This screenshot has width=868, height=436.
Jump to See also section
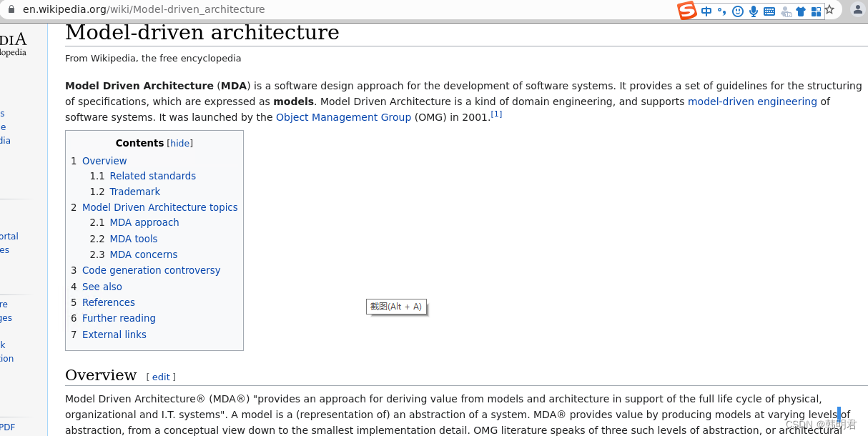[x=102, y=287]
